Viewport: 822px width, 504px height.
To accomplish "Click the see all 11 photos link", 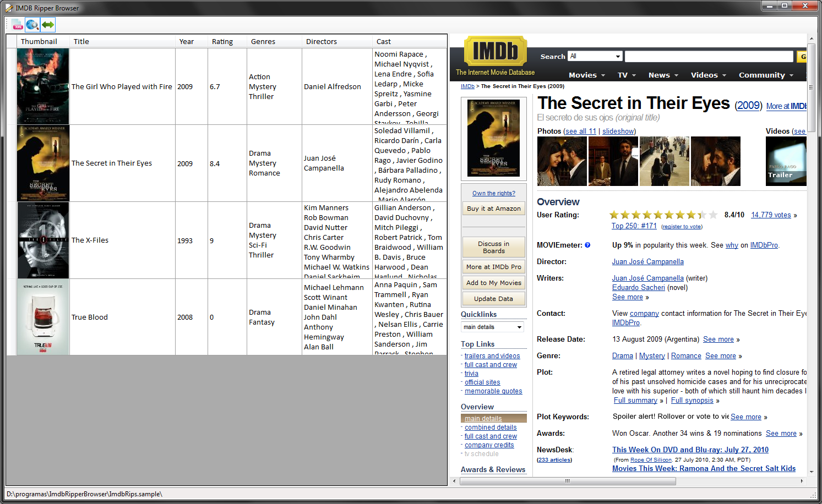I will click(x=581, y=132).
